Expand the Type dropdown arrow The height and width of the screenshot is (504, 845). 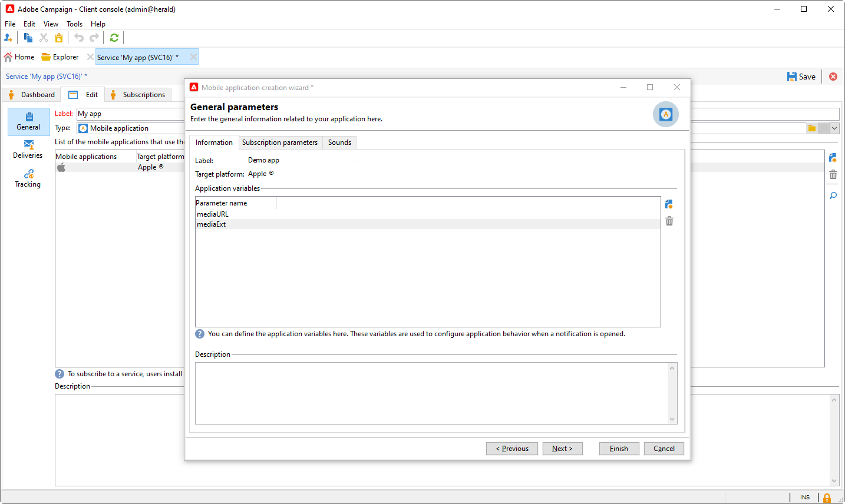click(x=834, y=128)
